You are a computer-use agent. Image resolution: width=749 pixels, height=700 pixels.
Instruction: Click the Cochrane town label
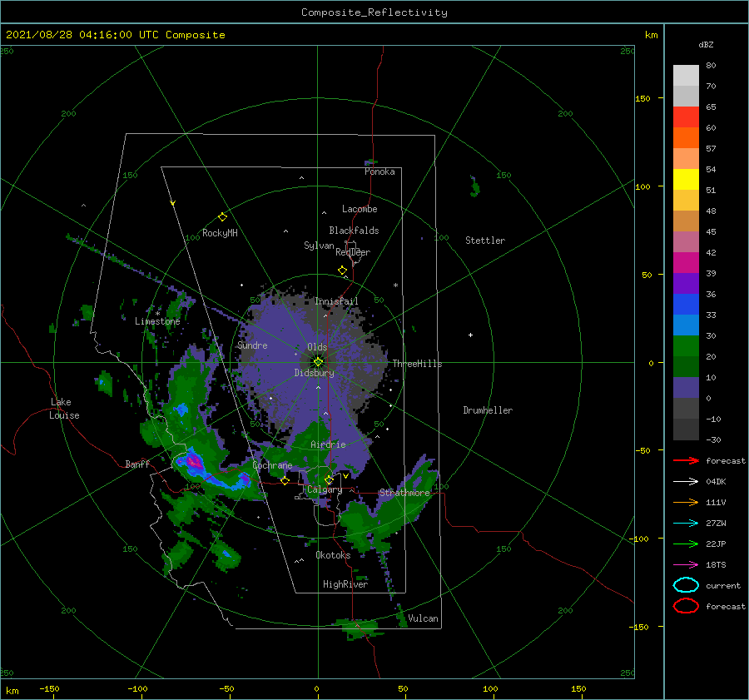[272, 465]
